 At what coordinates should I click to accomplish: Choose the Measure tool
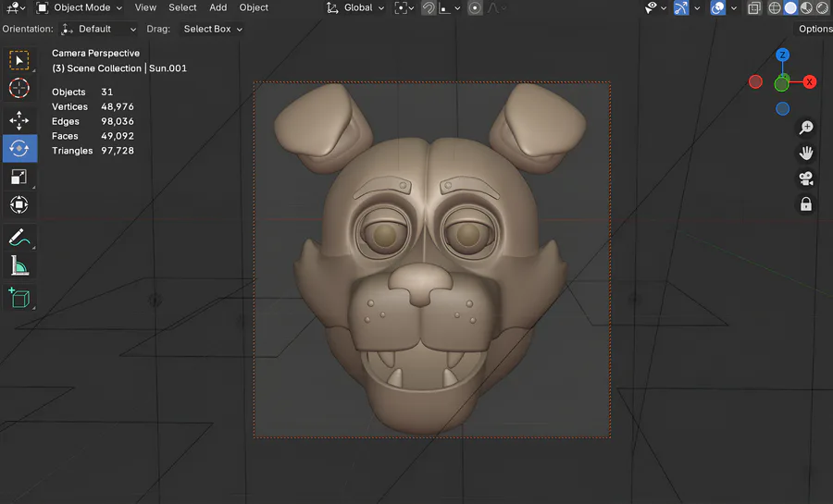[x=19, y=265]
